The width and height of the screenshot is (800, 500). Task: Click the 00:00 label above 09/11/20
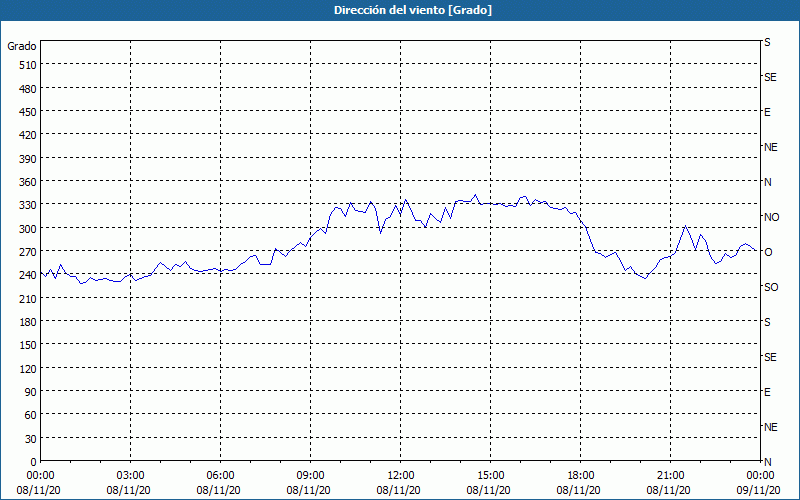coord(760,476)
